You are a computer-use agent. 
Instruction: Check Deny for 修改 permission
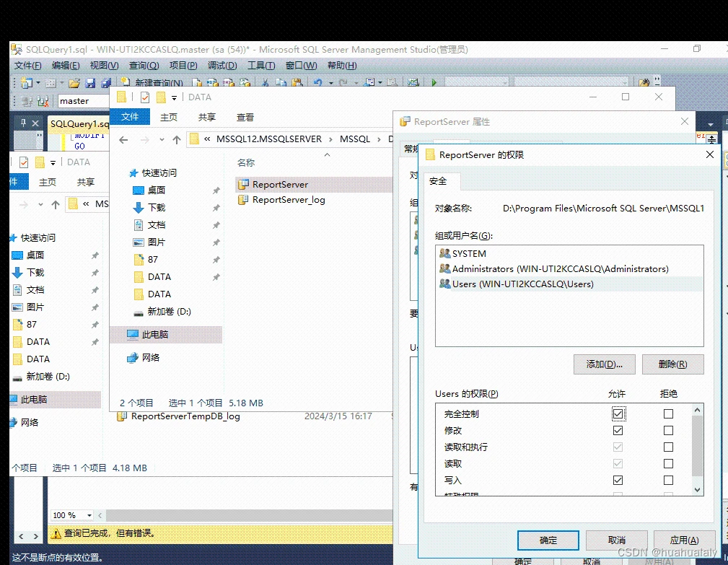coord(669,430)
